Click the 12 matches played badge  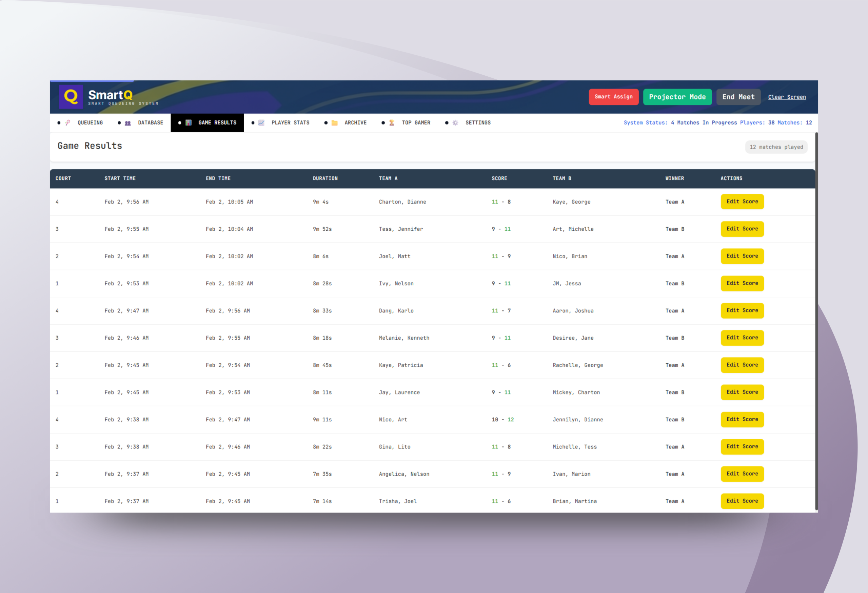776,147
